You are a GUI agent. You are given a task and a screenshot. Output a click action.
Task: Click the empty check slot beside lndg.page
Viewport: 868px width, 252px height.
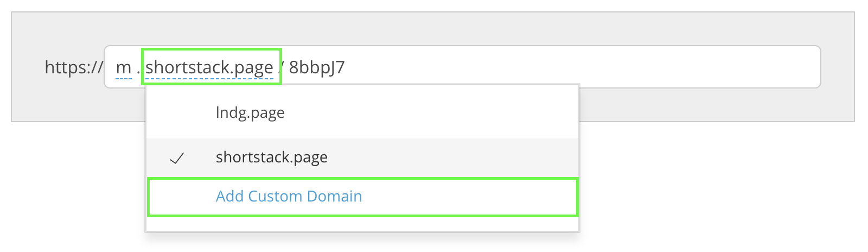point(177,113)
